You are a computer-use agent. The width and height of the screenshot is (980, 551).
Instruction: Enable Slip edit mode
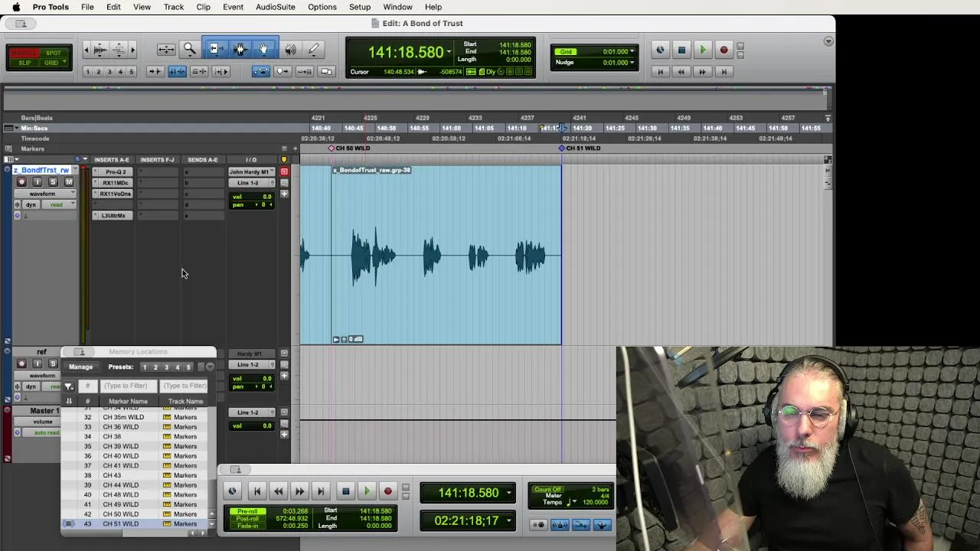click(25, 63)
